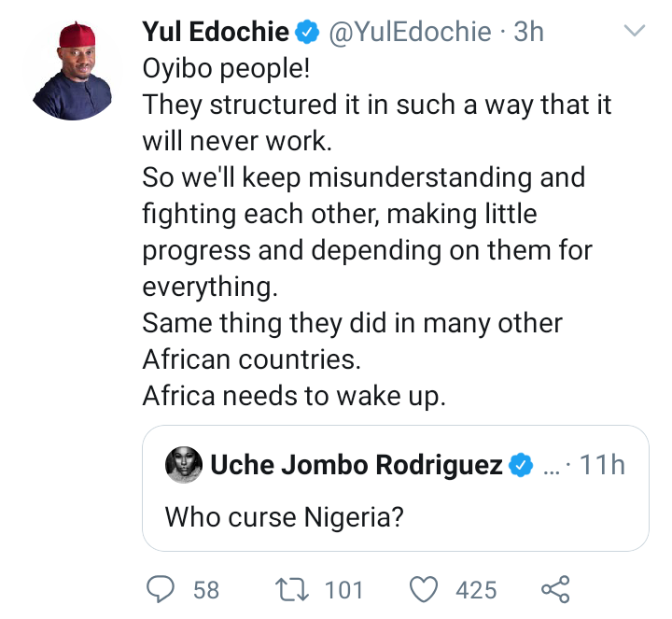Click Yul Edochie's verified badge
The height and width of the screenshot is (619, 672).
[x=307, y=32]
